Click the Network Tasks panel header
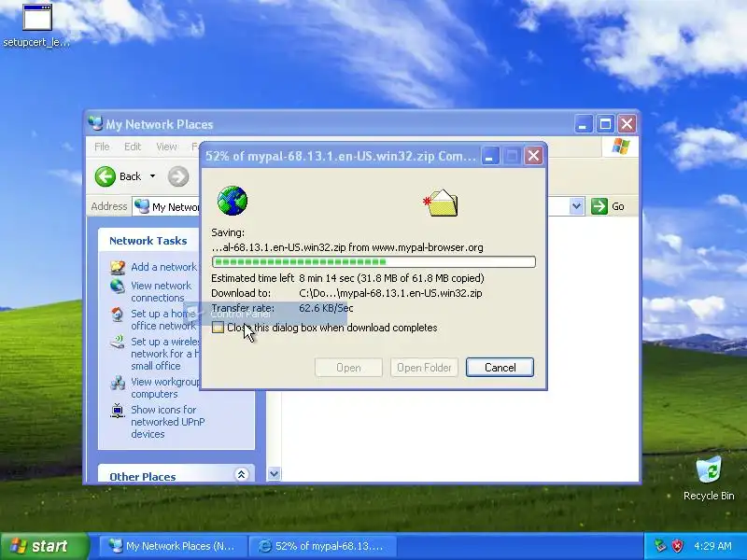Image resolution: width=747 pixels, height=560 pixels. (x=148, y=241)
